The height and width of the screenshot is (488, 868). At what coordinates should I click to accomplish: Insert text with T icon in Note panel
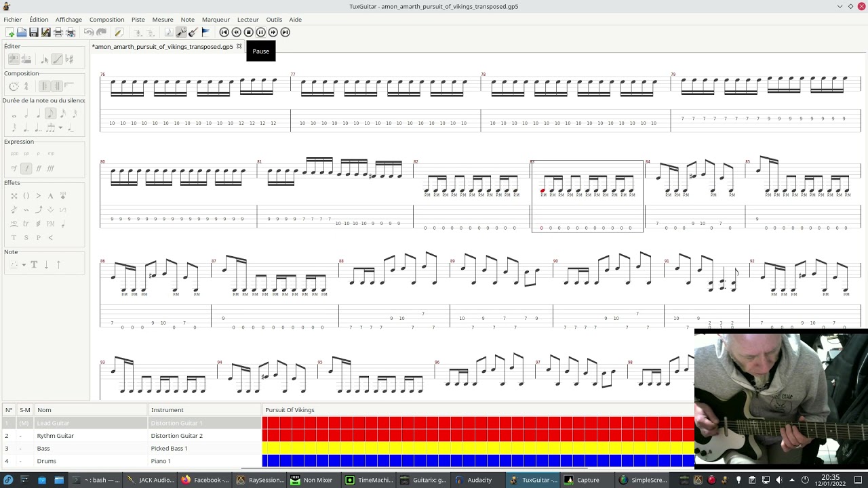pos(34,265)
